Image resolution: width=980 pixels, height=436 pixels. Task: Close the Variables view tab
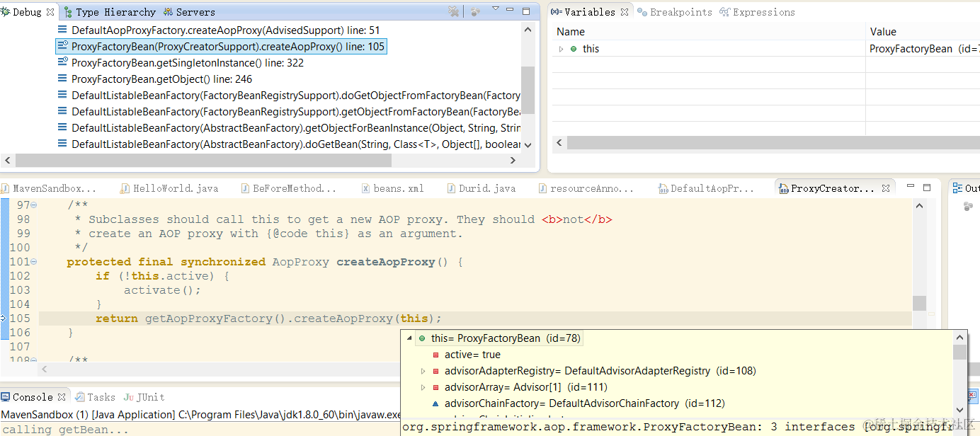625,12
